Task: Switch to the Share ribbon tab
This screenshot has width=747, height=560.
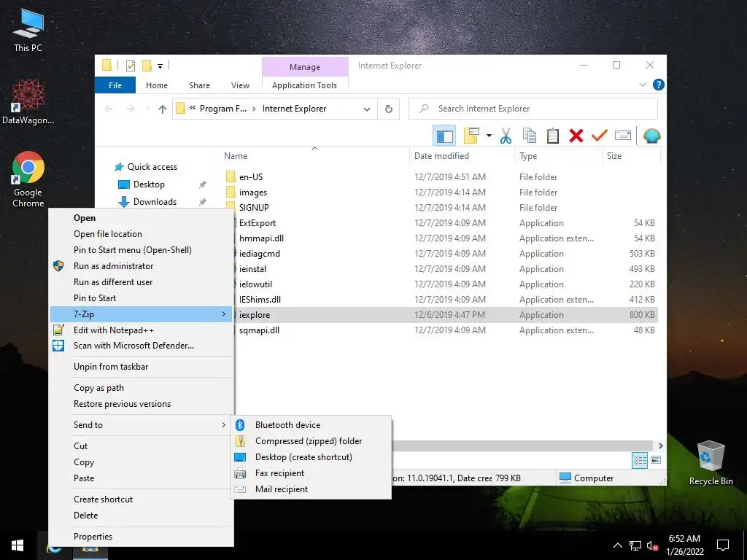Action: (x=199, y=85)
